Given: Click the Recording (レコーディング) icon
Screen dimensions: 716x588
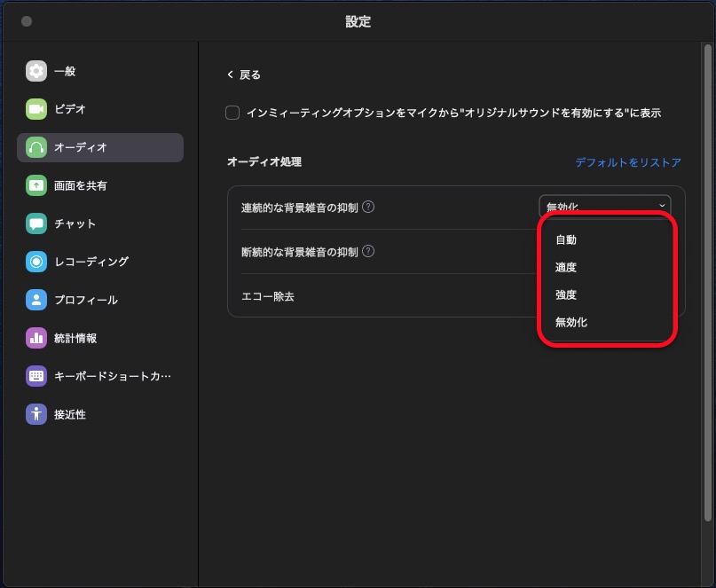Looking at the screenshot, I should coord(36,262).
